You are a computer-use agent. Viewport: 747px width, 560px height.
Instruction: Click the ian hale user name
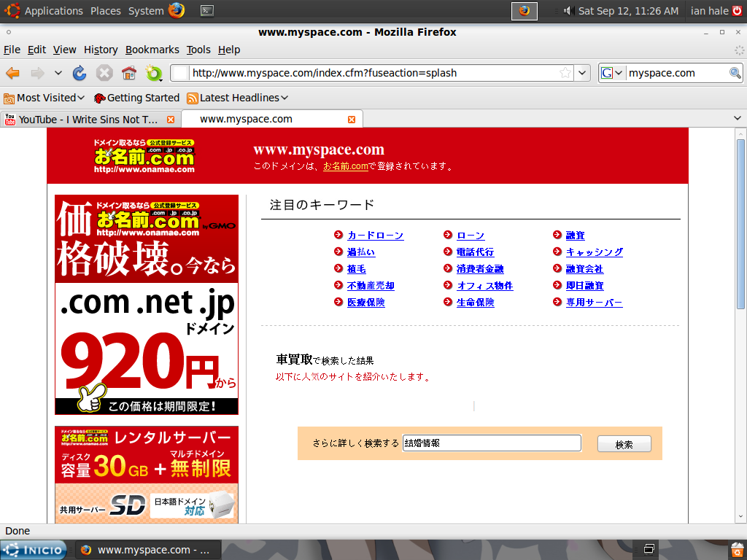pos(709,11)
